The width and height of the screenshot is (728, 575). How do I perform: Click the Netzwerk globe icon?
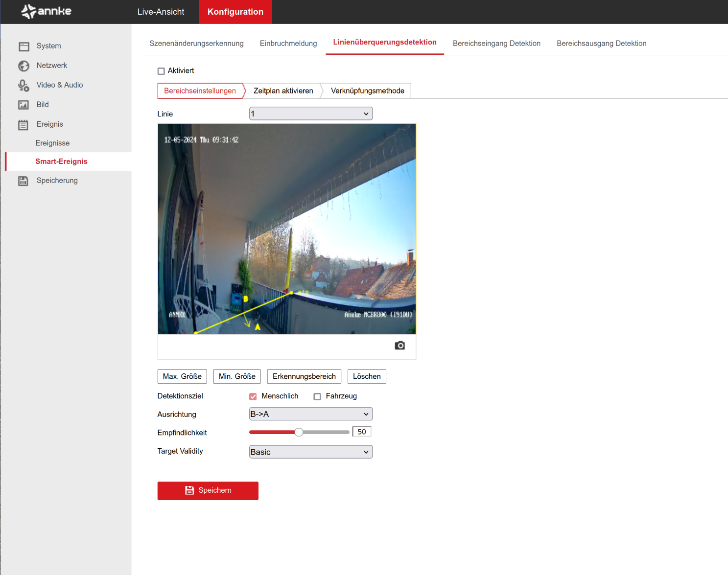click(x=23, y=66)
